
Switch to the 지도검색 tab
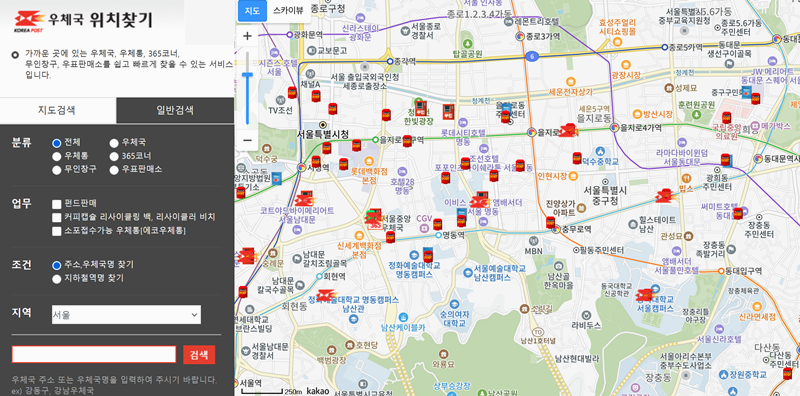[x=58, y=110]
